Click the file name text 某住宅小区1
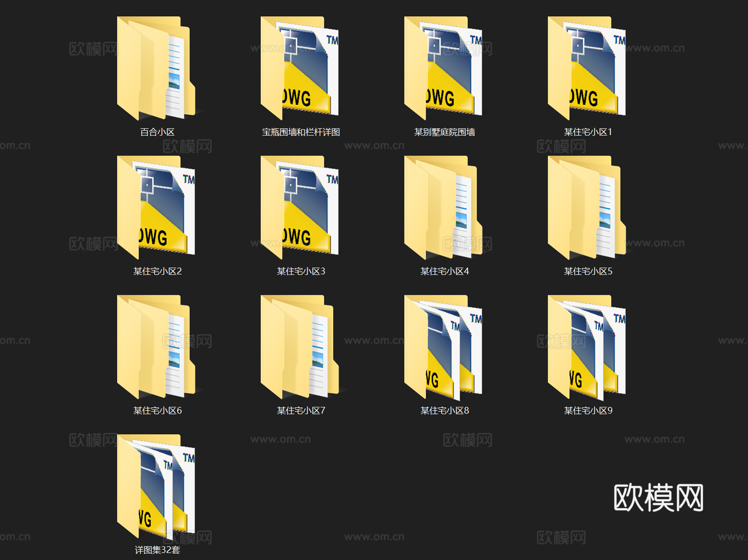This screenshot has height=560, width=748. pyautogui.click(x=588, y=132)
